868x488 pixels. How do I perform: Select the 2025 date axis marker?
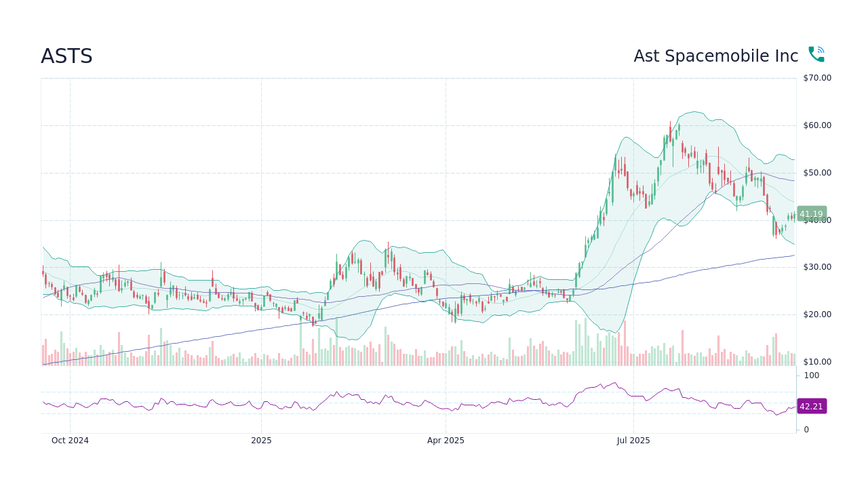[x=261, y=441]
